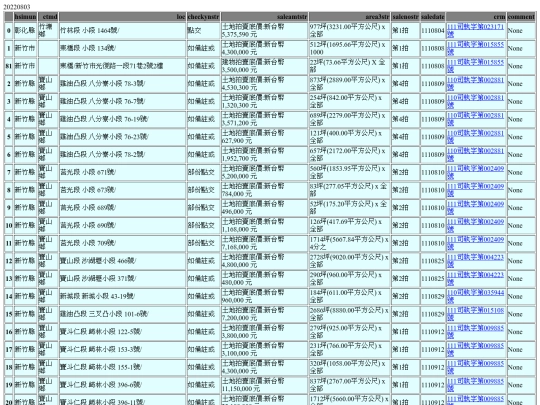Select the 784,000 元 amount cell
The width and height of the screenshot is (540, 405).
pyautogui.click(x=264, y=190)
